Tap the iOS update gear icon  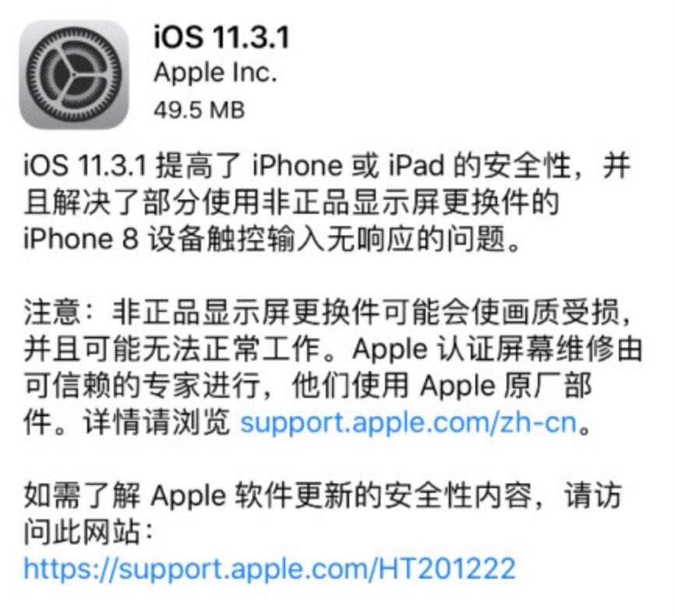(x=74, y=75)
